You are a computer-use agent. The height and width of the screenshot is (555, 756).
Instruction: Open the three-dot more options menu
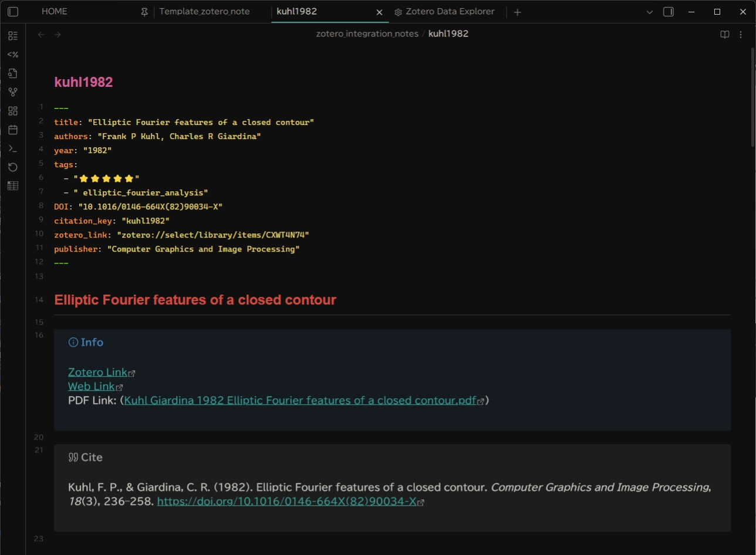741,35
